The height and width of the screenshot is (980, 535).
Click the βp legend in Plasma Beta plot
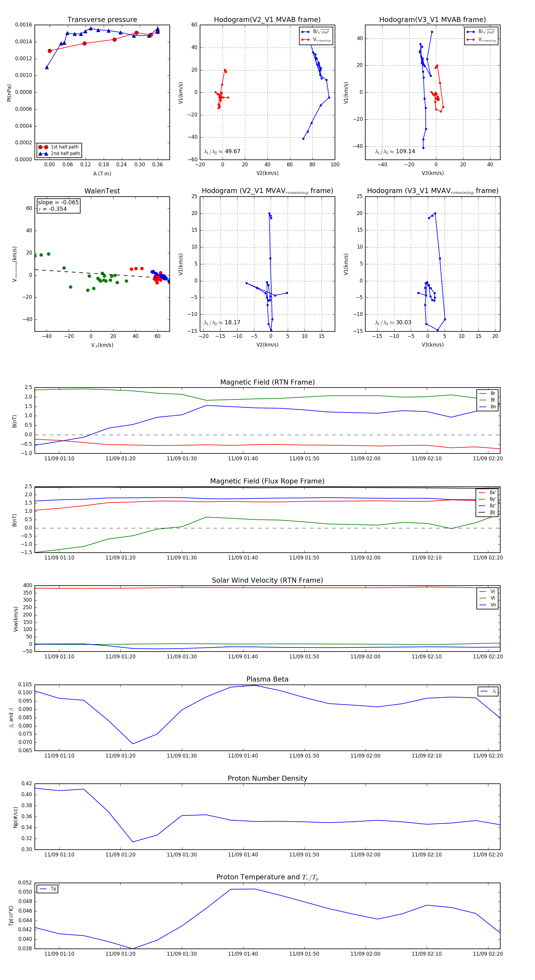(x=488, y=691)
